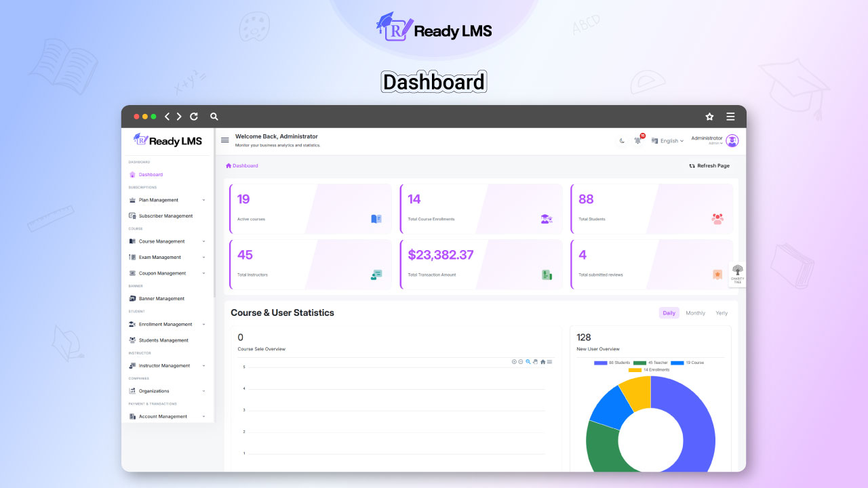Click the Organizations chart icon
The height and width of the screenshot is (488, 868).
point(132,391)
